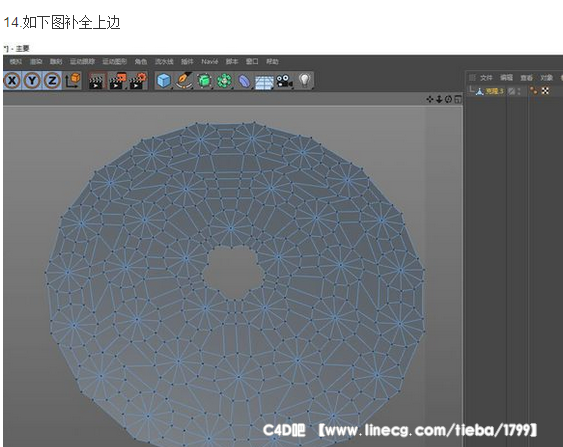Click the viewport rotate camera icon
563x447 pixels.
448,99
